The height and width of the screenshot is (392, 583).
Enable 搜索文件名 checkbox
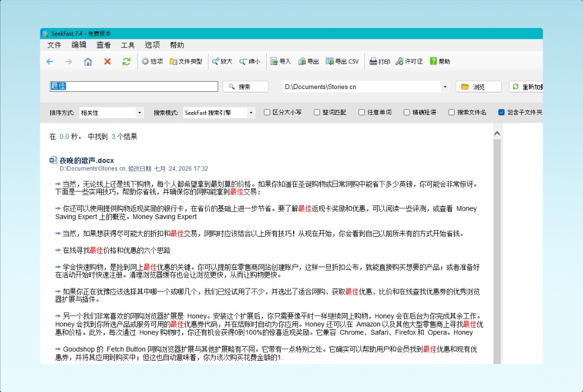tap(451, 112)
